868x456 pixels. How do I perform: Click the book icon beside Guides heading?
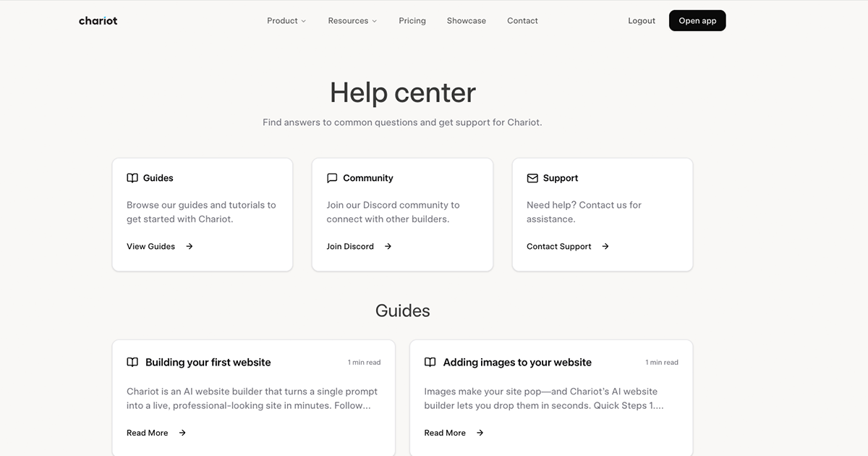132,177
